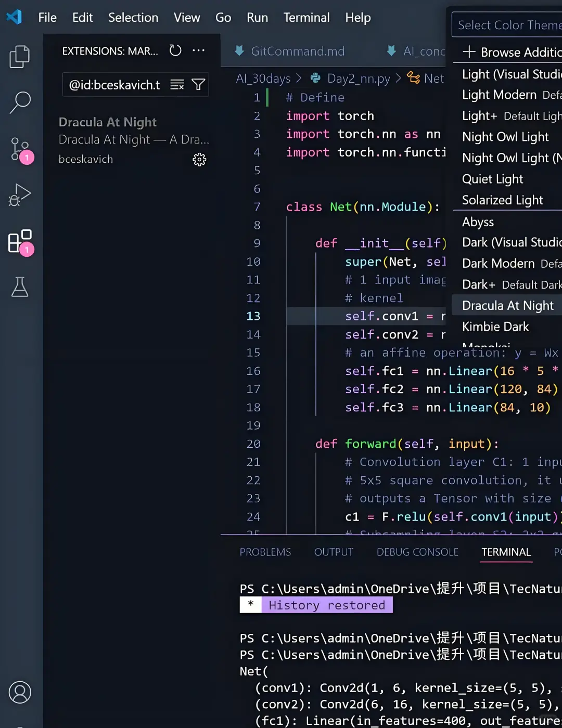This screenshot has width=562, height=728.
Task: Select Browse Additional Color Themes option
Action: point(507,52)
